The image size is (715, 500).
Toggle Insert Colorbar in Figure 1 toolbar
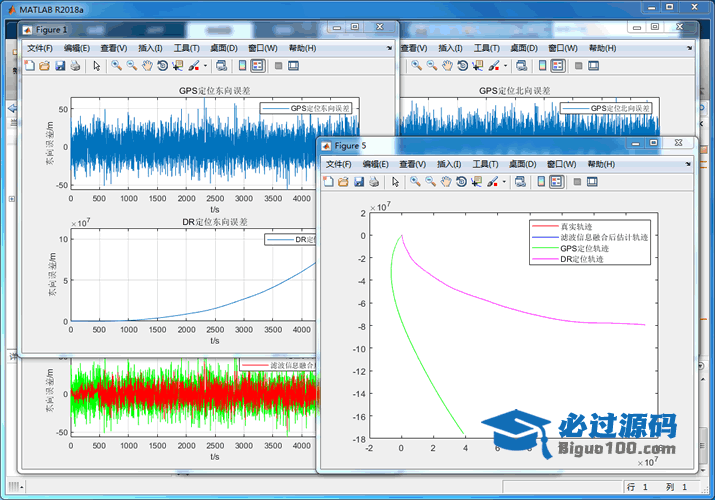242,66
